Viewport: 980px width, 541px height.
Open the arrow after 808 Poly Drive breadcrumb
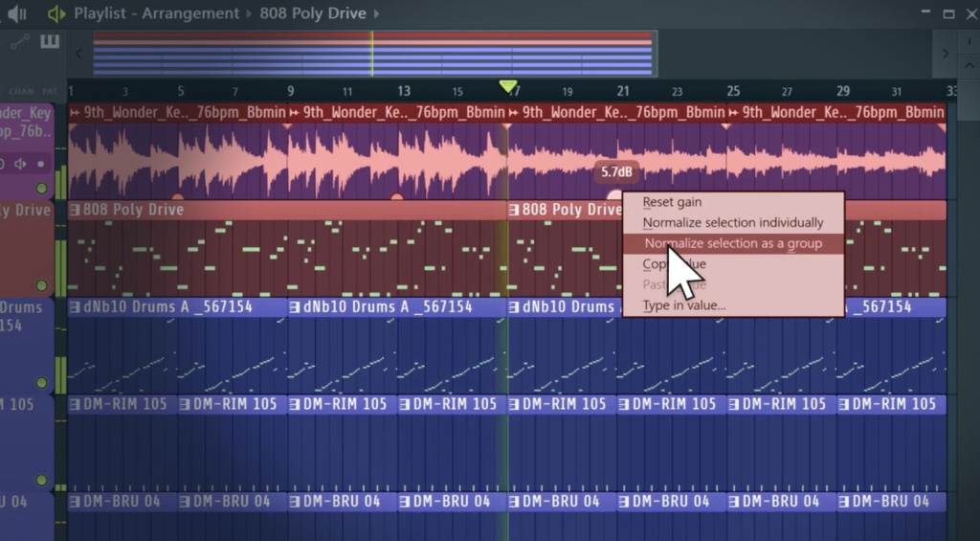[x=376, y=13]
